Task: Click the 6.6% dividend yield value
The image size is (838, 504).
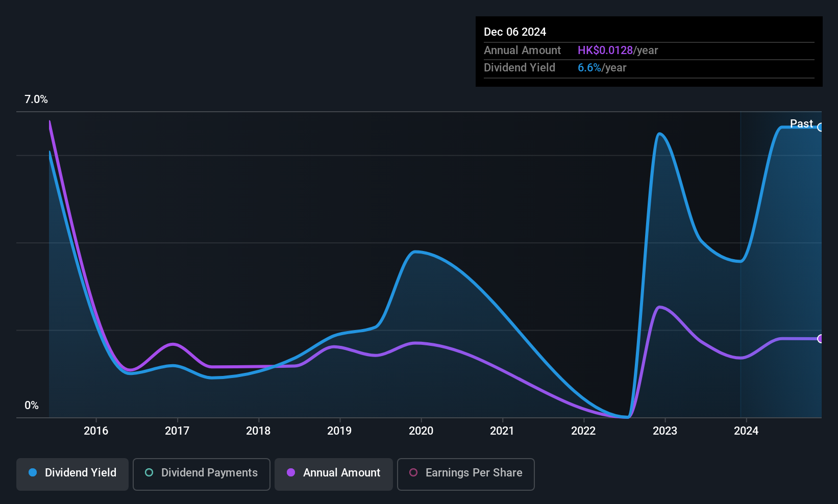Action: point(589,68)
